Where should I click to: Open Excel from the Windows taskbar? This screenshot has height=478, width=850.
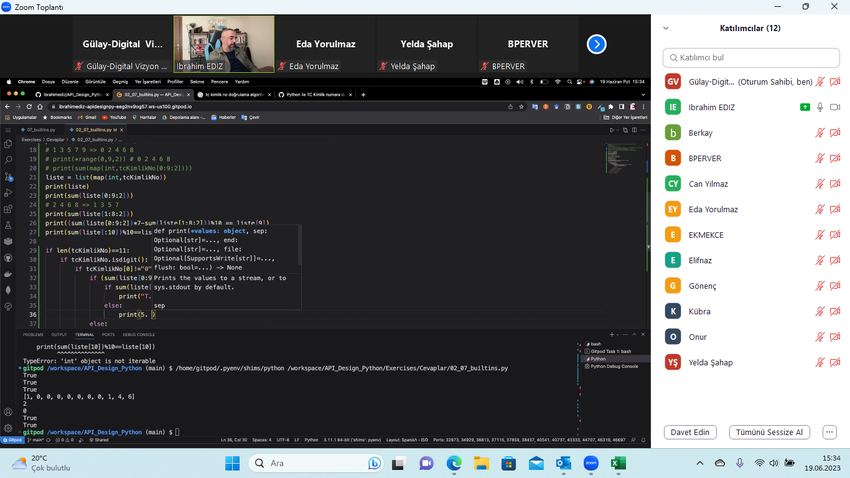[618, 463]
